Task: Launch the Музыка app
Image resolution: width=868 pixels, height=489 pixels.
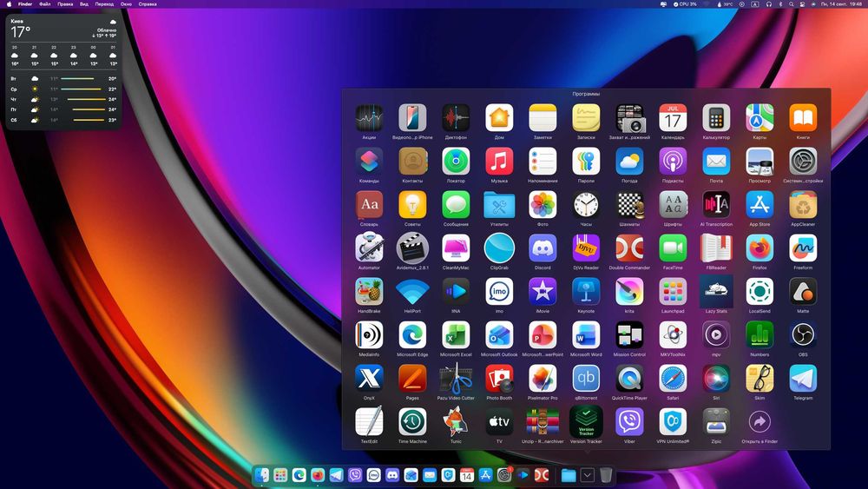Action: pyautogui.click(x=499, y=162)
